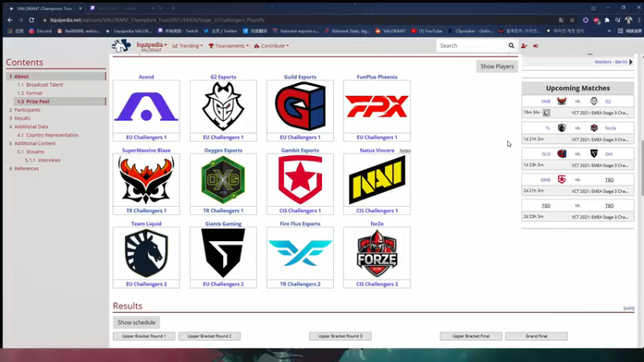Click Team Liquid icon in TL match row
The width and height of the screenshot is (644, 362).
pos(561,128)
